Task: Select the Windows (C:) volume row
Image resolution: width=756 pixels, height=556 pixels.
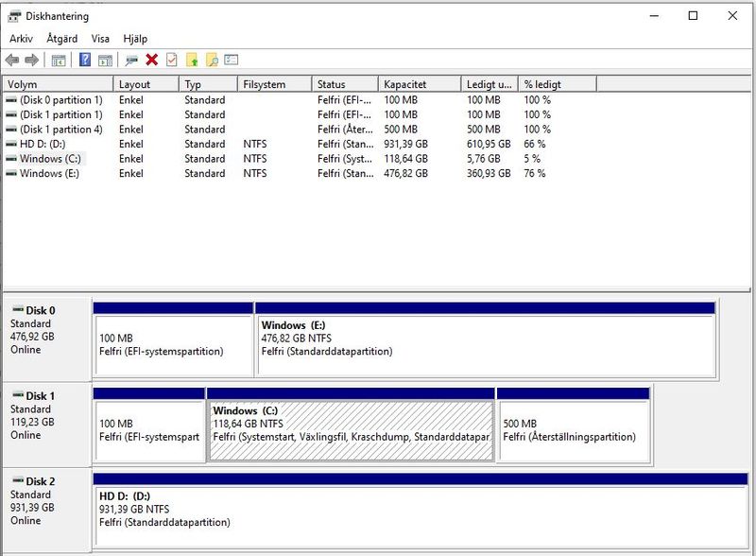Action: pos(300,159)
